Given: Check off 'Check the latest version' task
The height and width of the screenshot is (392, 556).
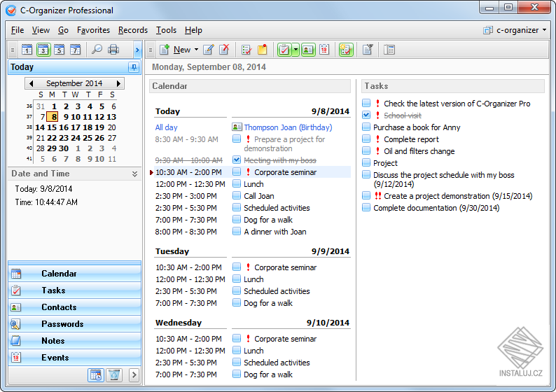Looking at the screenshot, I should click(366, 103).
